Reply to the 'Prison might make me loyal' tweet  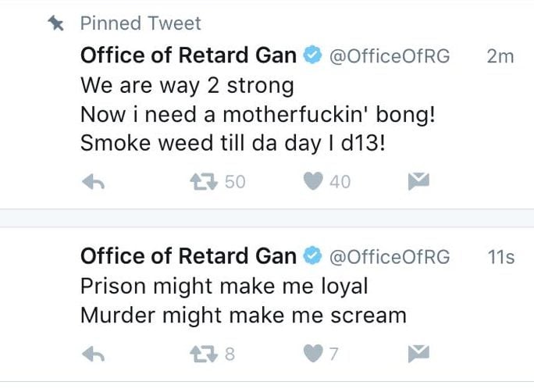click(94, 354)
